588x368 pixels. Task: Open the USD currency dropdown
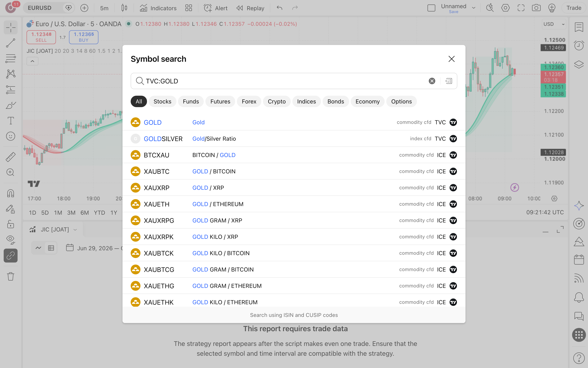(x=554, y=24)
